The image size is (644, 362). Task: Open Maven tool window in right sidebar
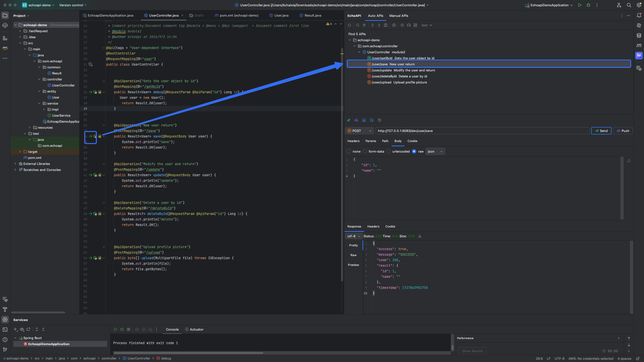(639, 46)
